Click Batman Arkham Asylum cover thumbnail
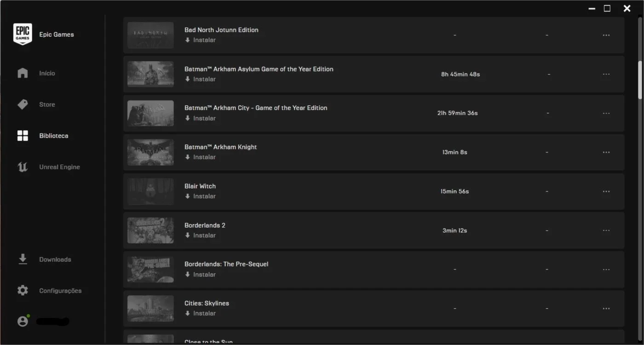The image size is (644, 345). [150, 74]
